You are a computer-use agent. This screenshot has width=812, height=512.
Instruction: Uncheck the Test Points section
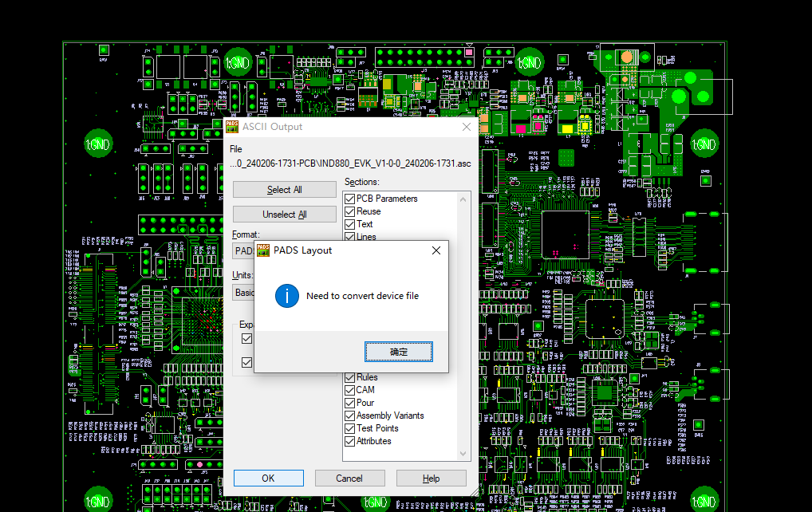(349, 428)
